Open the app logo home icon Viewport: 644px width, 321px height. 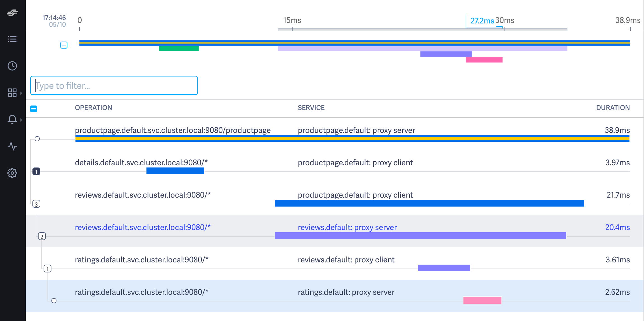[12, 13]
